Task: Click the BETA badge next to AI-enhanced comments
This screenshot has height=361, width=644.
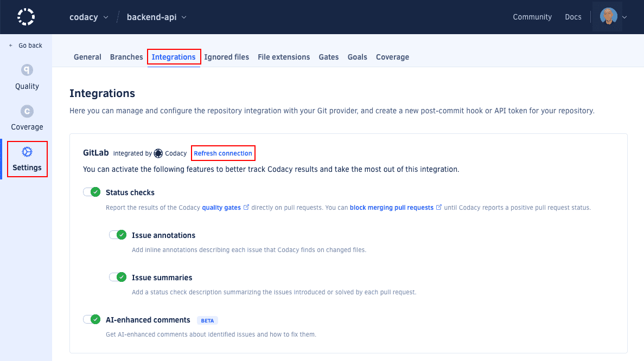Action: click(207, 320)
